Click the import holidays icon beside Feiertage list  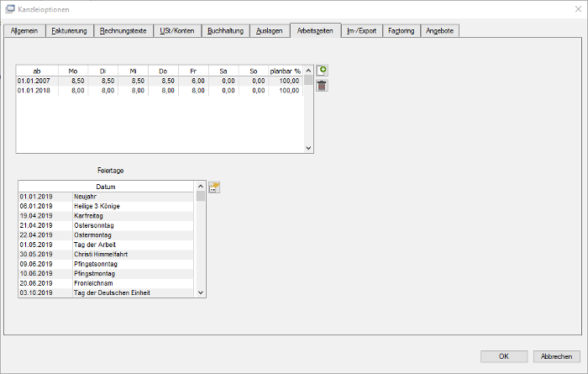click(214, 187)
